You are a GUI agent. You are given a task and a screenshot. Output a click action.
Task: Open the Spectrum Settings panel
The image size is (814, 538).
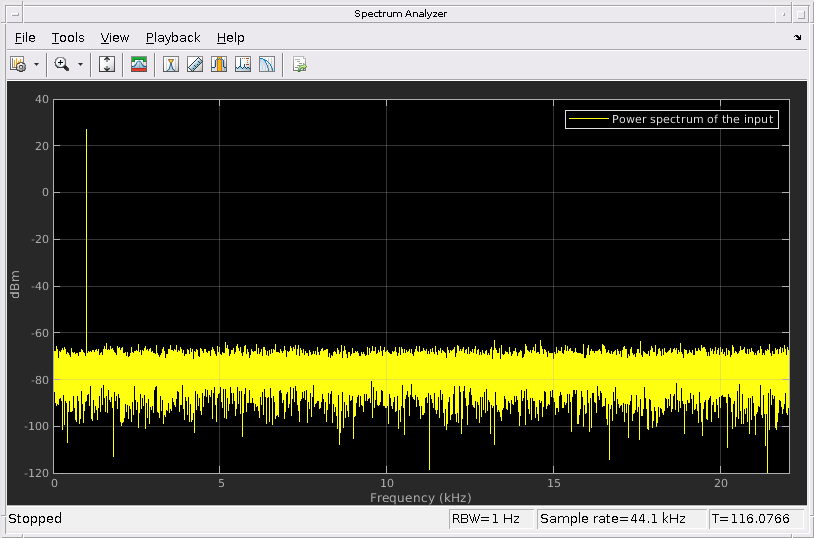pyautogui.click(x=139, y=64)
